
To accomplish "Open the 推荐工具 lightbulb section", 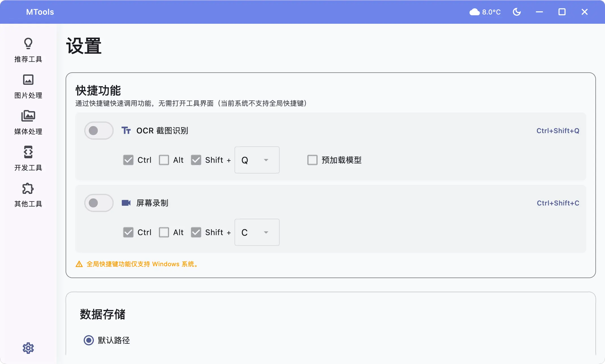I will click(x=28, y=50).
